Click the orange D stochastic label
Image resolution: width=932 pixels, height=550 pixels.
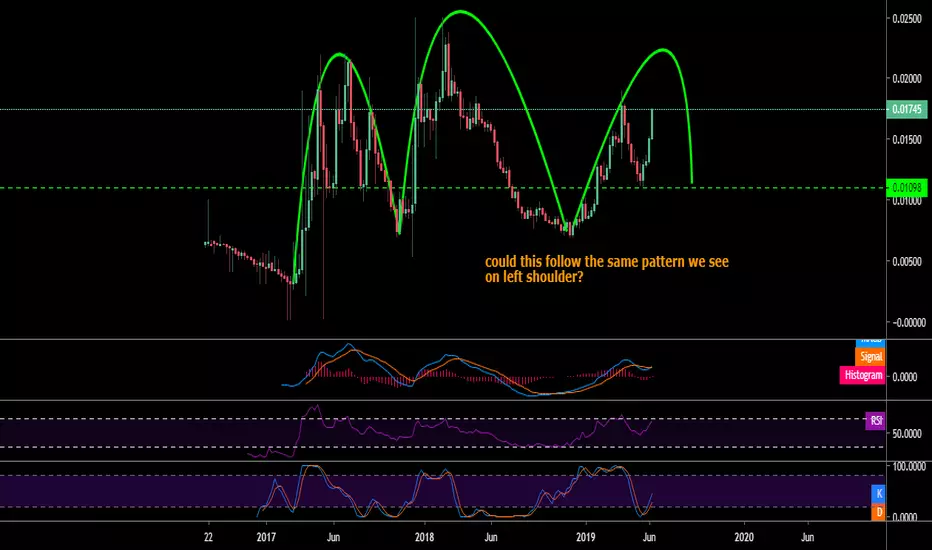[879, 512]
